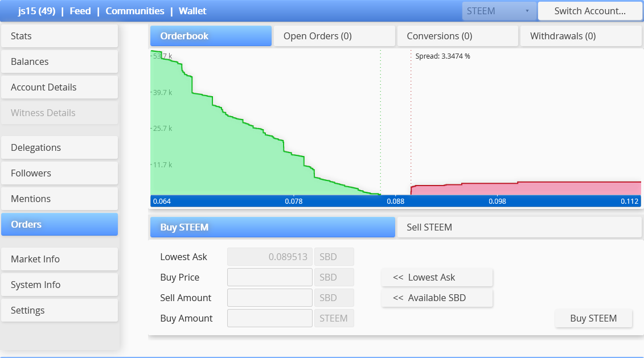This screenshot has width=644, height=358.
Task: Select Stats in the sidebar
Action: point(60,36)
